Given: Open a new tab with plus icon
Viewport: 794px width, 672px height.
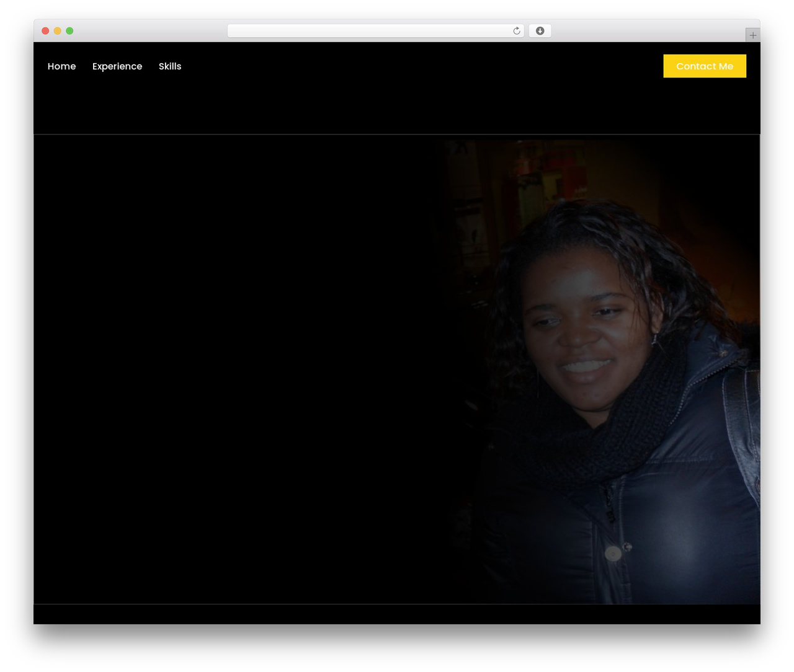Looking at the screenshot, I should pos(752,35).
